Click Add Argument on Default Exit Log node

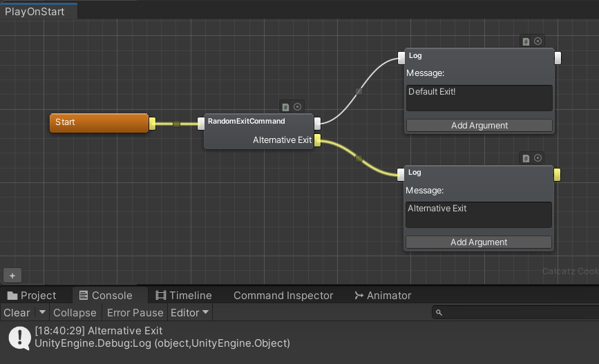tap(479, 126)
